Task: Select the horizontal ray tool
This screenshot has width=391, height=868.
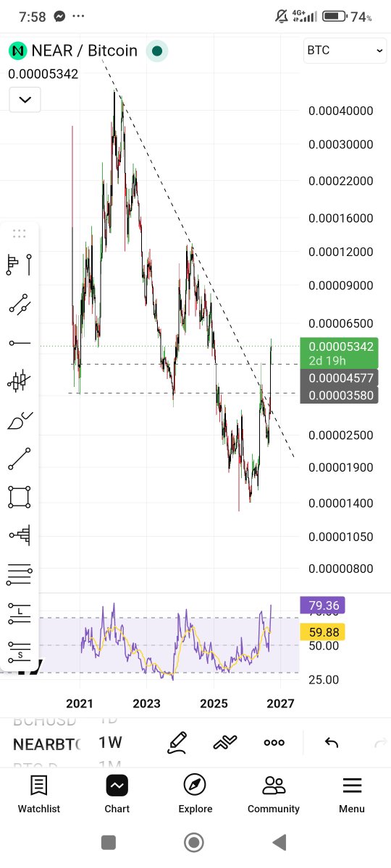Action: pos(20,343)
